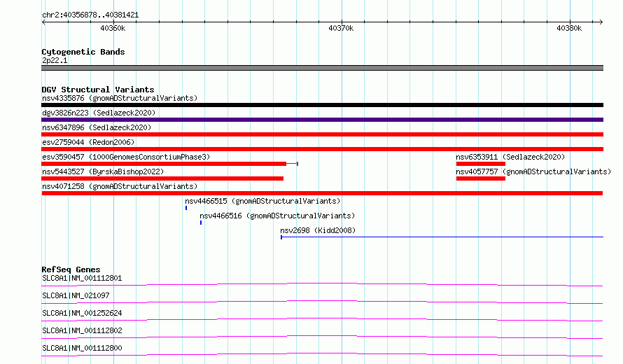Click the magenta line under SLC8A1|NM_001112802

point(322,337)
